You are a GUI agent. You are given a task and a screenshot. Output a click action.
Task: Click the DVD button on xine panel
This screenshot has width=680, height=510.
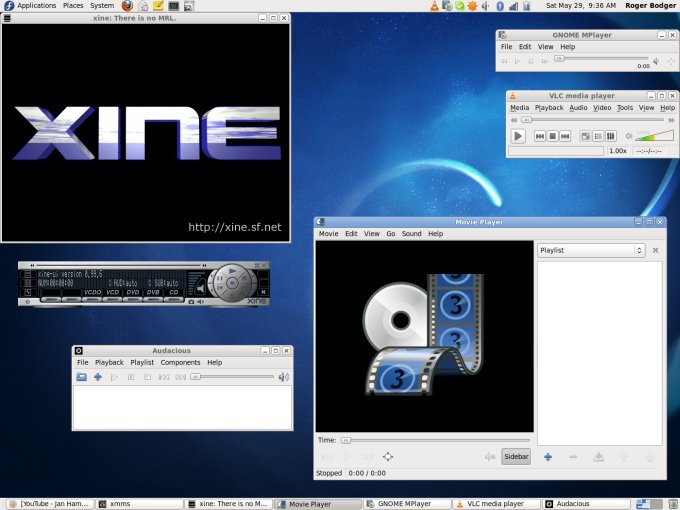[132, 292]
